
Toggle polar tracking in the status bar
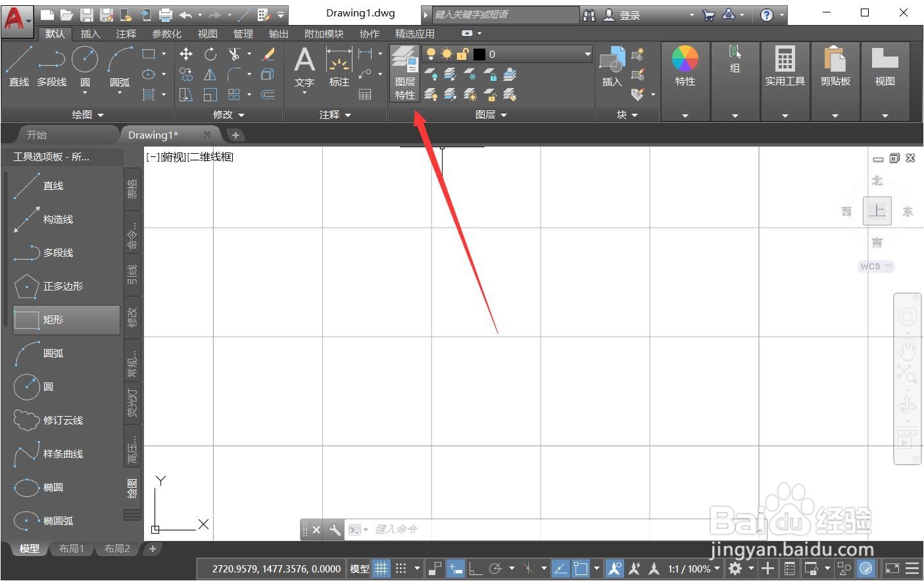(x=496, y=569)
